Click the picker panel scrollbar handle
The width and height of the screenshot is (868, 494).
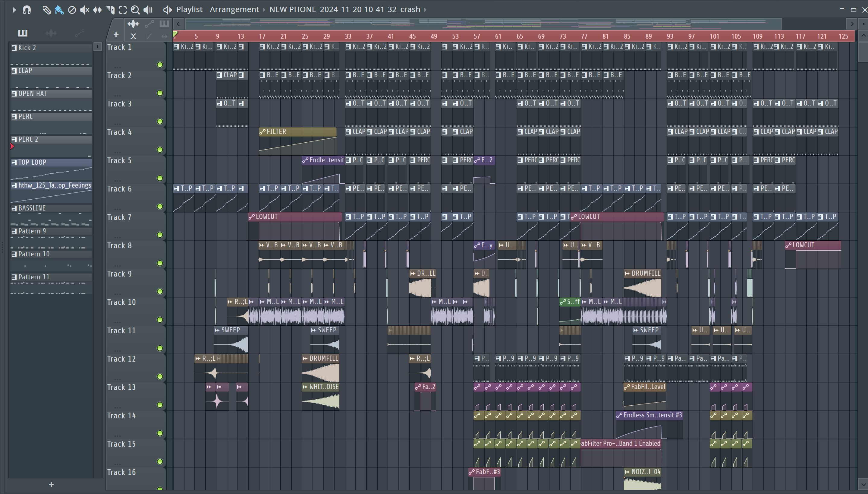pyautogui.click(x=97, y=46)
